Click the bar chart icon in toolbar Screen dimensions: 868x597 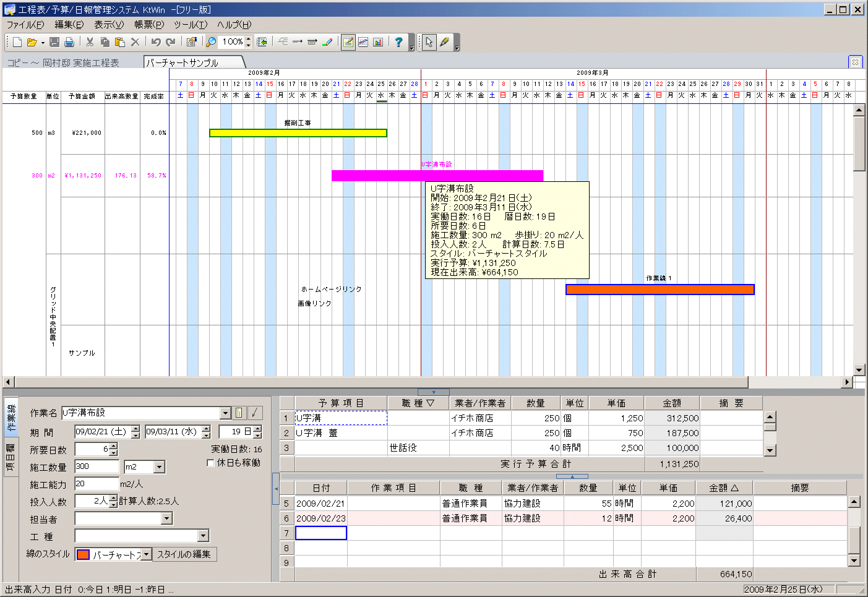pyautogui.click(x=378, y=42)
